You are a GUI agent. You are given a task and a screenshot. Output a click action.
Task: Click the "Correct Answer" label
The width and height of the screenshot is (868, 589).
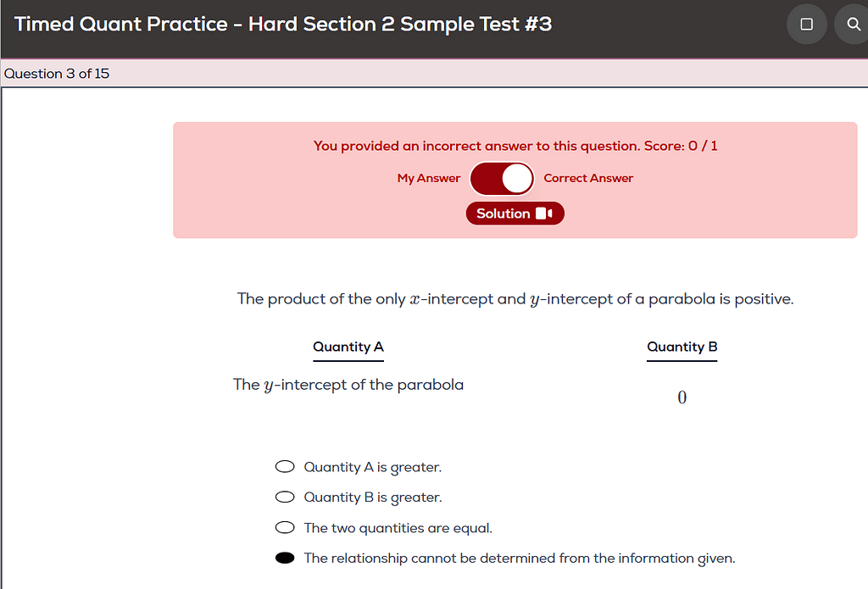[x=588, y=178]
